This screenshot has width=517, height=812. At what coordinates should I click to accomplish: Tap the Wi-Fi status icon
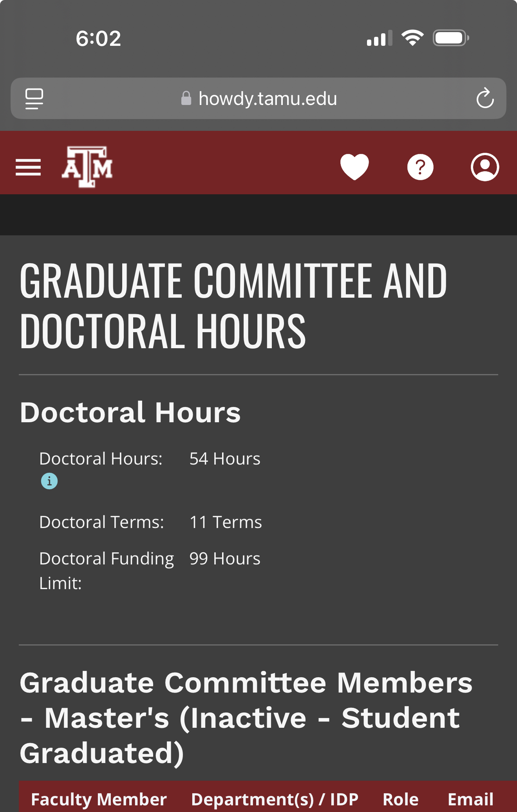click(x=412, y=38)
